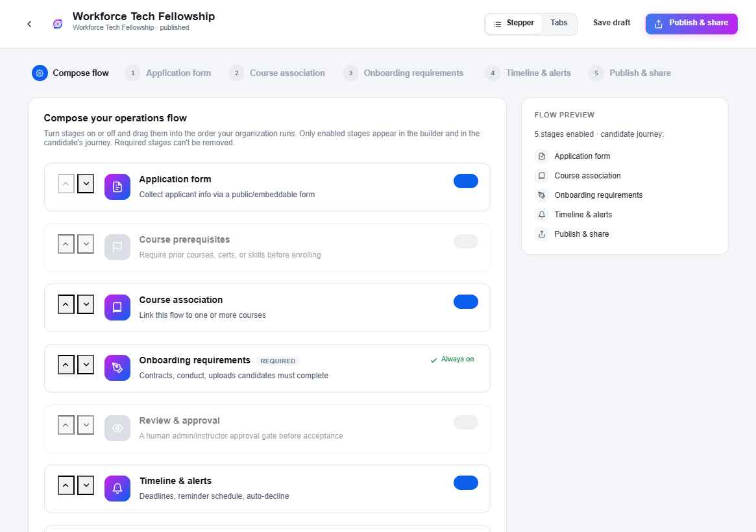Click the Review & approval eye icon
Viewport: 756px width, 532px height.
coord(117,428)
